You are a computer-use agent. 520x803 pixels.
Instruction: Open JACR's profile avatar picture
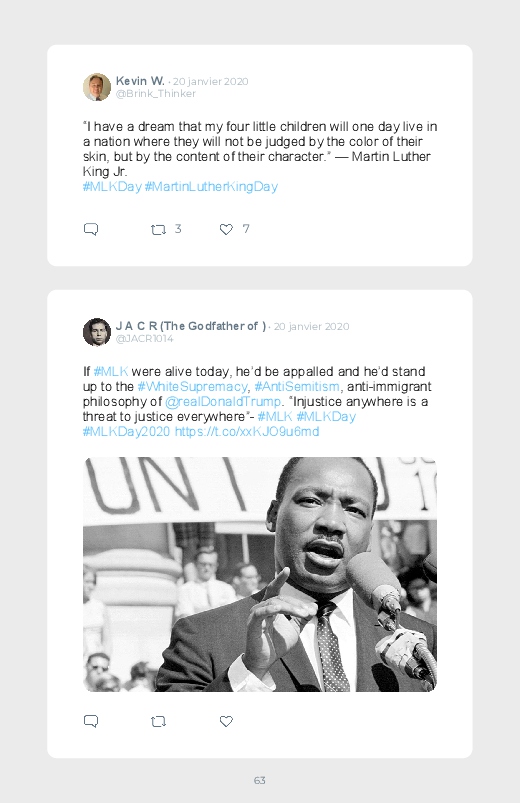[x=97, y=332]
